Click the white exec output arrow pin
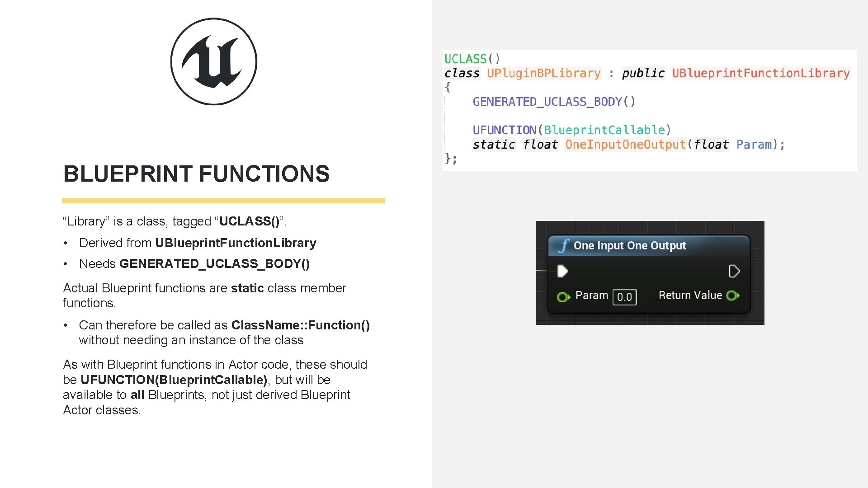868x488 pixels. 735,271
